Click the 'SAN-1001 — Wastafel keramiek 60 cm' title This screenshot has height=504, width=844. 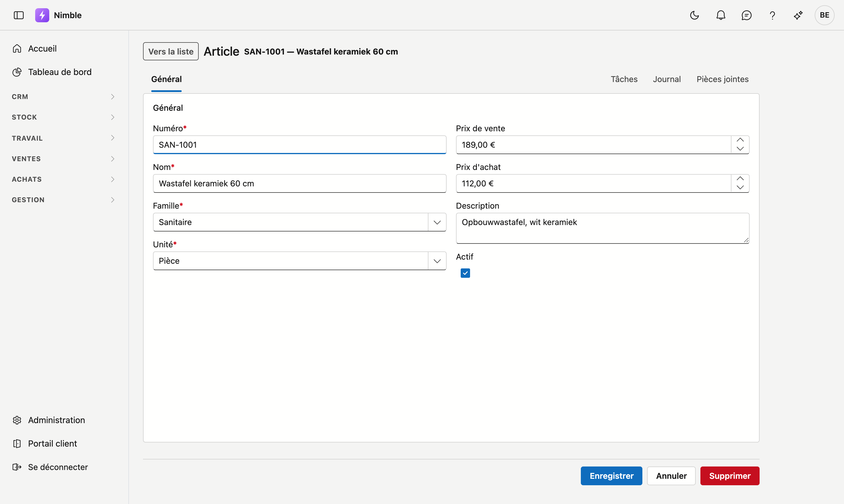(x=321, y=52)
